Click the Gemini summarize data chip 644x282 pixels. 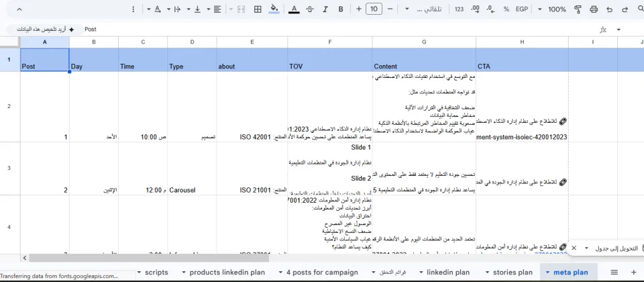(x=45, y=30)
